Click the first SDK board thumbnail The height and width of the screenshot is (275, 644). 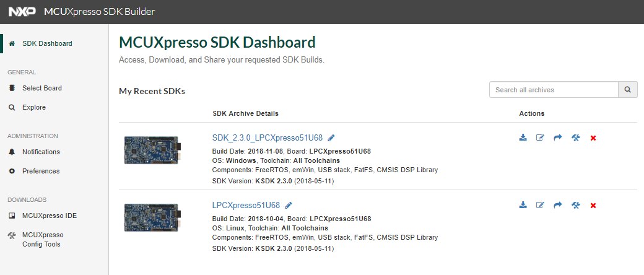coord(151,150)
